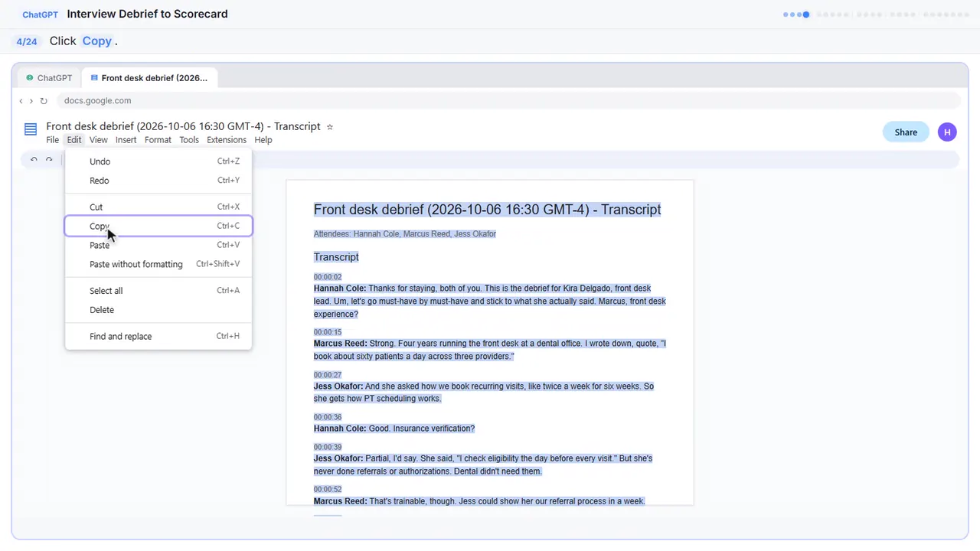Click the 00:00:27 timestamp
Screen dimensions: 980x551
coord(328,375)
